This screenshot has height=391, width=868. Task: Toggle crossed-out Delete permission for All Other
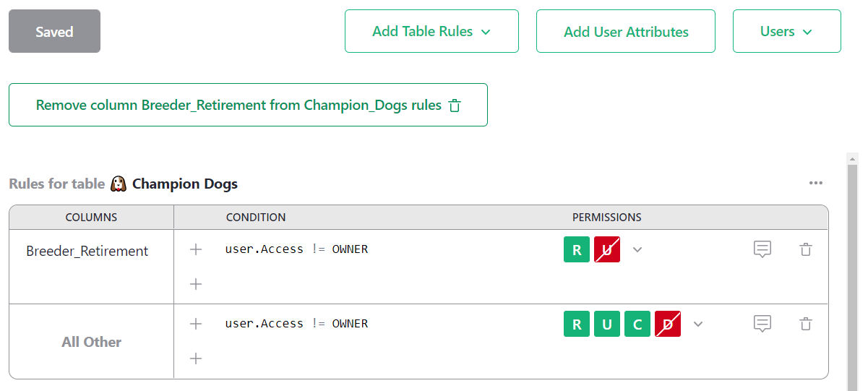668,325
